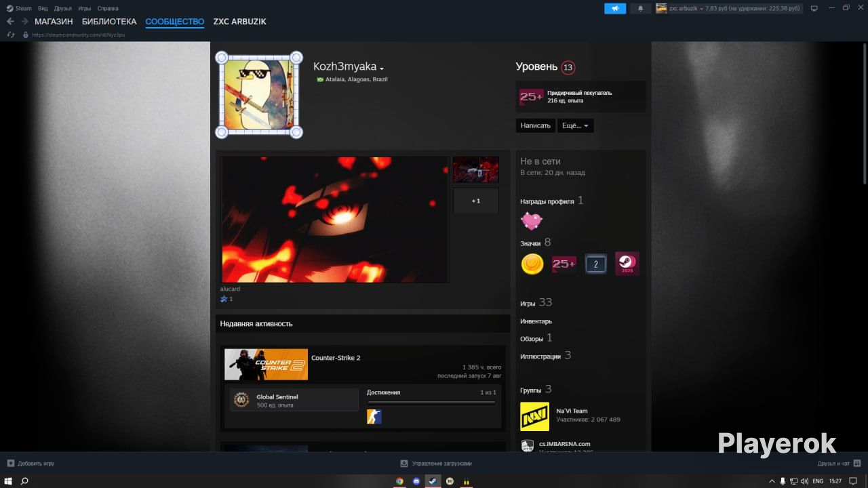This screenshot has height=488, width=868.
Task: Click the Достижения achievements link
Action: [383, 392]
